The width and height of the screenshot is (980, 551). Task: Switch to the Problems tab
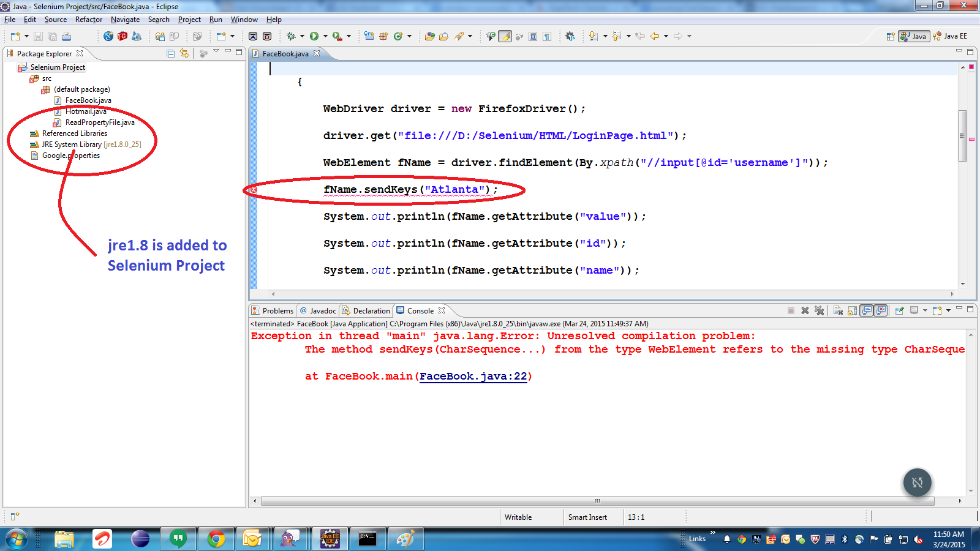click(273, 310)
